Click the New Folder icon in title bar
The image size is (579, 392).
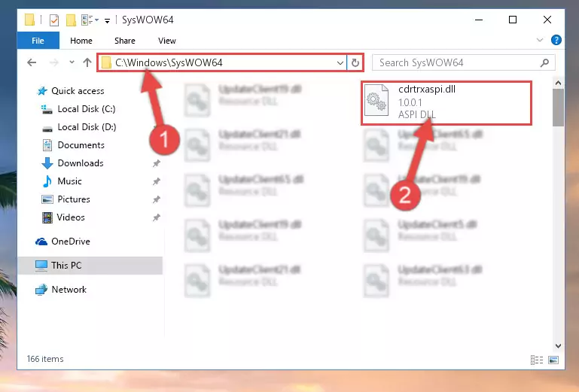(71, 20)
